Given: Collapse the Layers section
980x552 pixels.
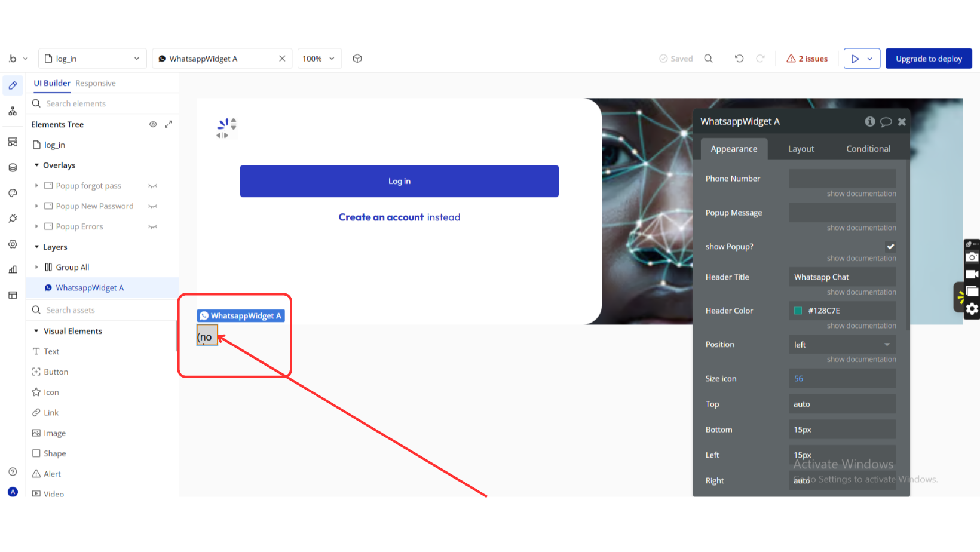Looking at the screenshot, I should [36, 247].
